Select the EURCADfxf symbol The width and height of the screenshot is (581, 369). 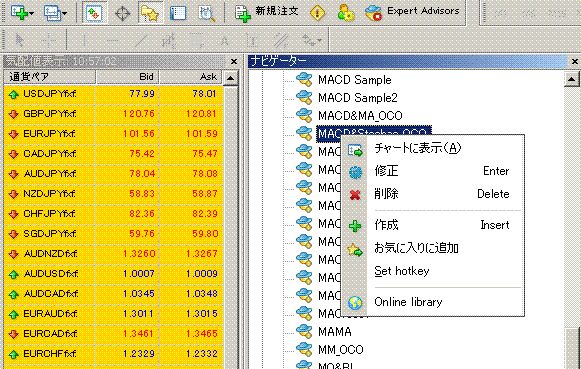click(50, 334)
